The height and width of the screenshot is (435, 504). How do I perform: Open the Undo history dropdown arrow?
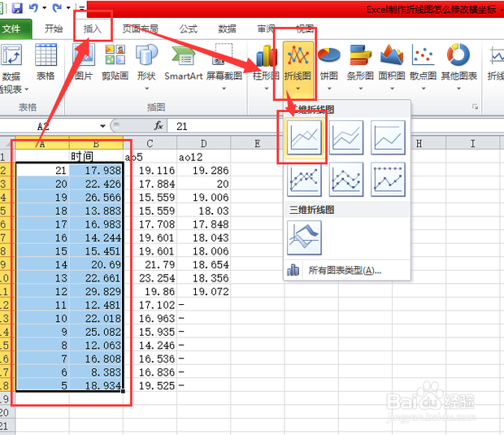click(x=45, y=7)
